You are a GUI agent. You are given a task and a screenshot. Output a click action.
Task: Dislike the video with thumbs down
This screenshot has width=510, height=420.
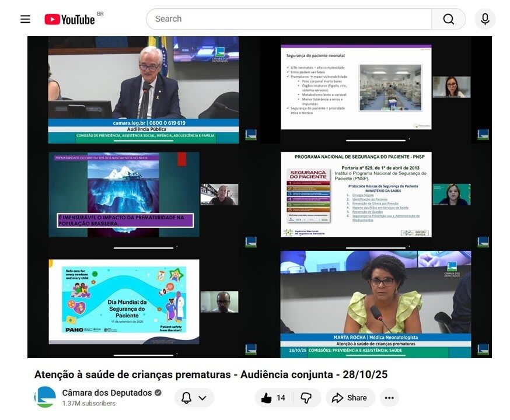(x=306, y=398)
